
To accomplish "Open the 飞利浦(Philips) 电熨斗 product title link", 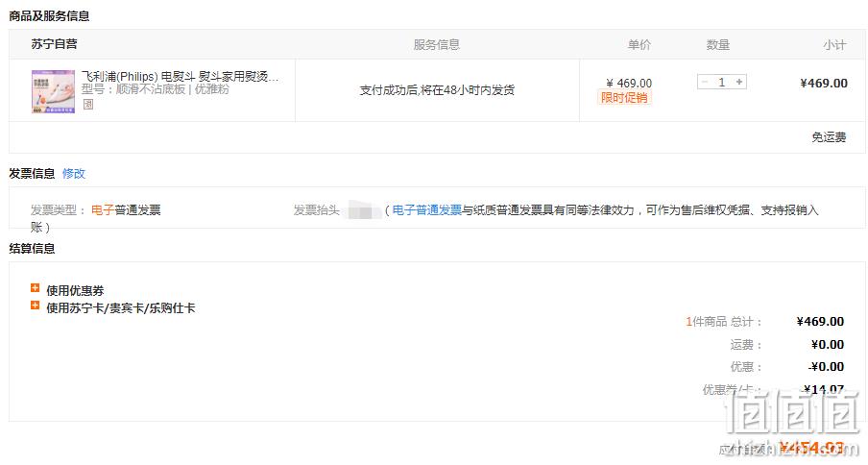I will coord(180,77).
